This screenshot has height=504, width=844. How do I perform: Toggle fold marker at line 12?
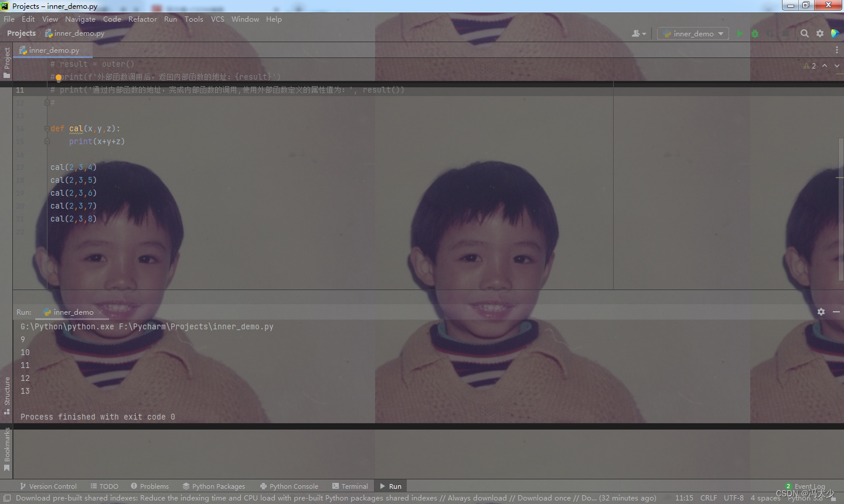(x=47, y=103)
